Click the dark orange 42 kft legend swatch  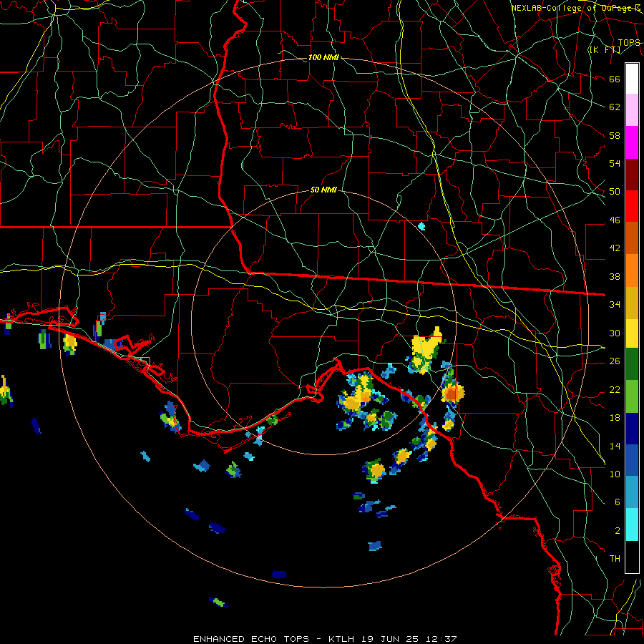(x=632, y=238)
